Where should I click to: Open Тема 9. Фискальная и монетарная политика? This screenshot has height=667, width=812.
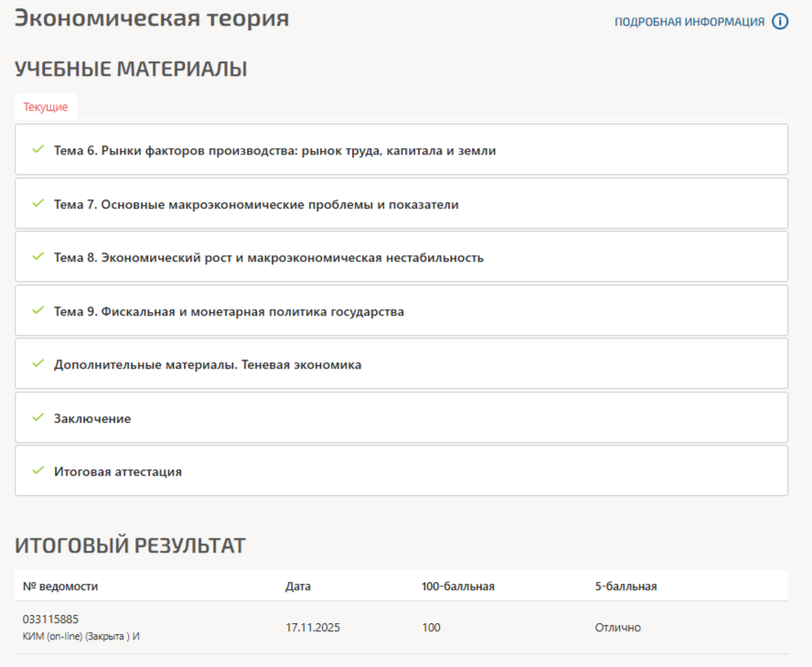pos(229,311)
